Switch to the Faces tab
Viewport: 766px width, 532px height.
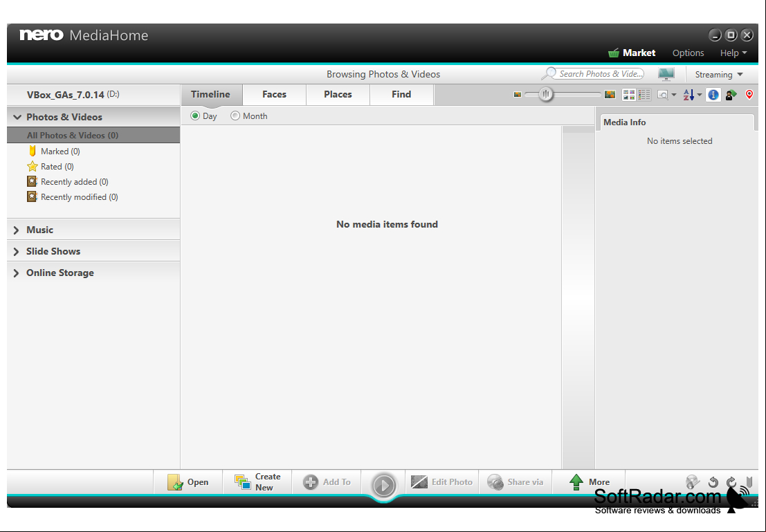(274, 94)
